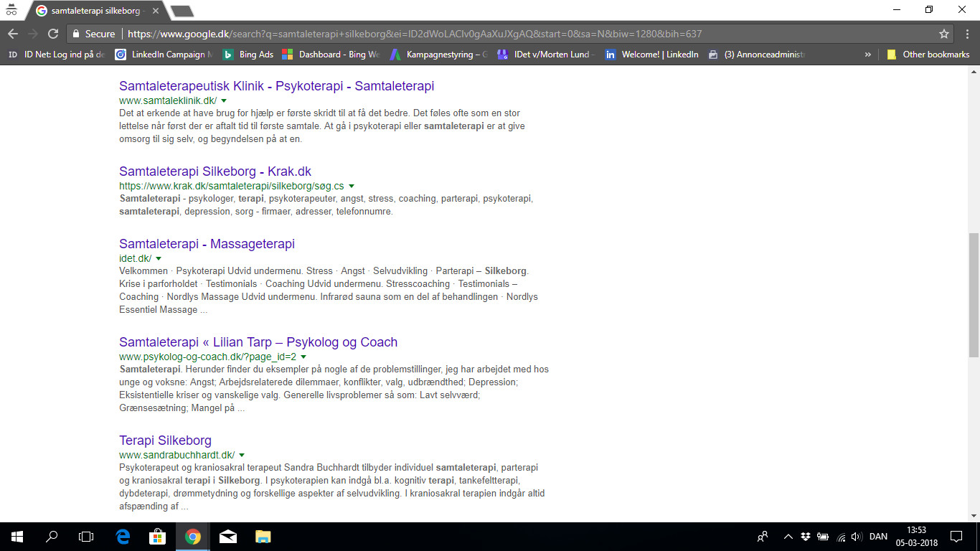This screenshot has height=551, width=980.
Task: Open File Explorer from the taskbar
Action: (x=263, y=536)
